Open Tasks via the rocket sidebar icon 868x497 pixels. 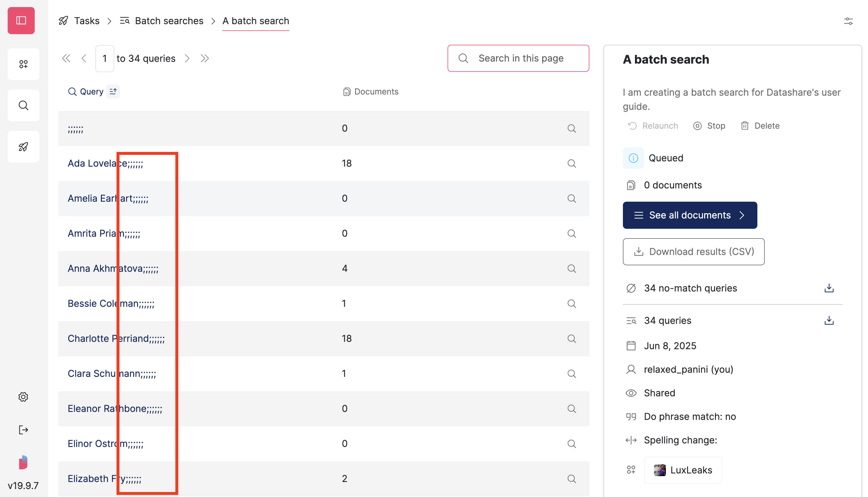[23, 146]
